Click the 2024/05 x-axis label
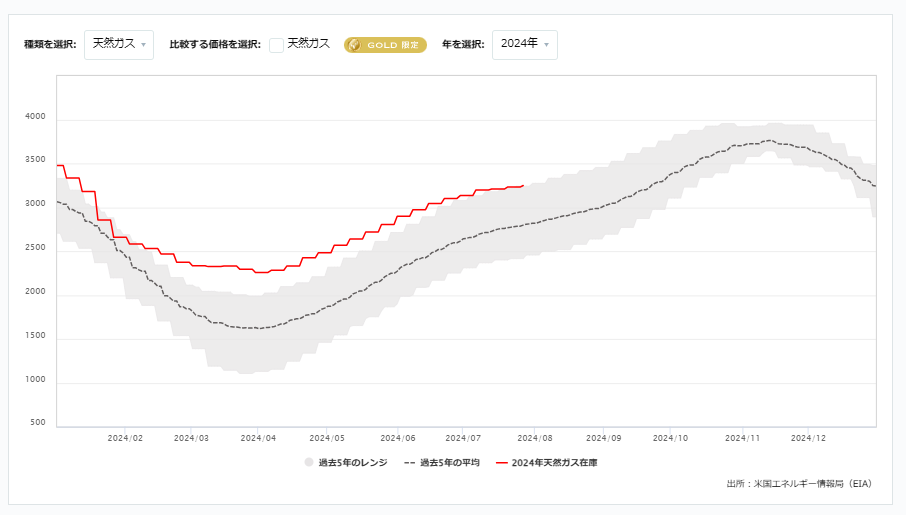 [327, 438]
